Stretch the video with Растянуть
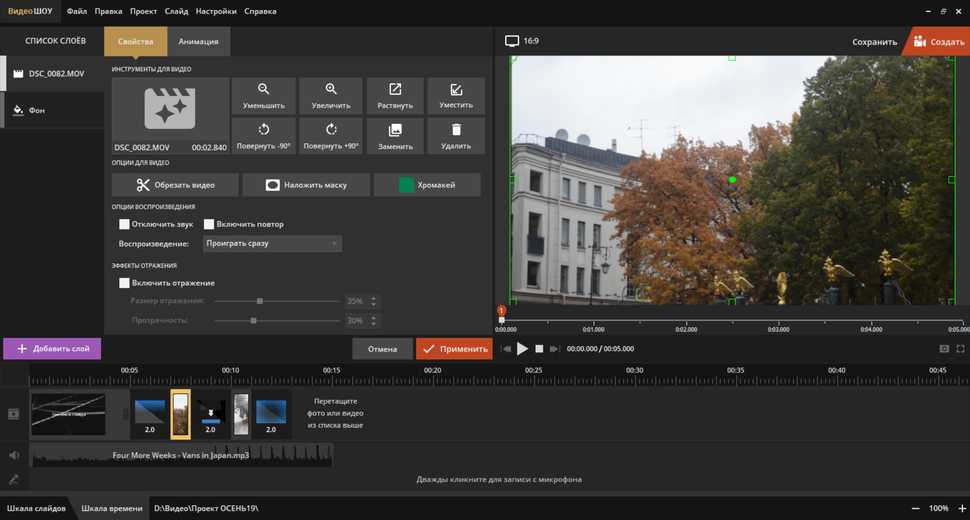The image size is (970, 520). coord(395,96)
